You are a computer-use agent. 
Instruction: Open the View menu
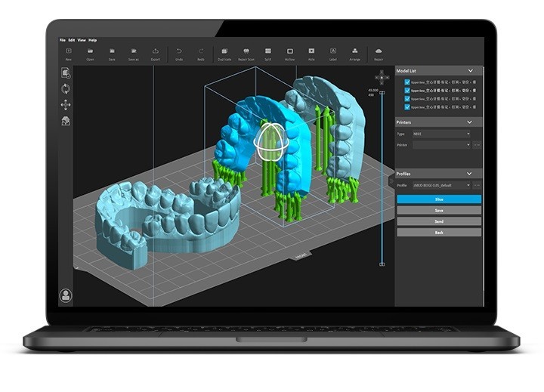82,39
